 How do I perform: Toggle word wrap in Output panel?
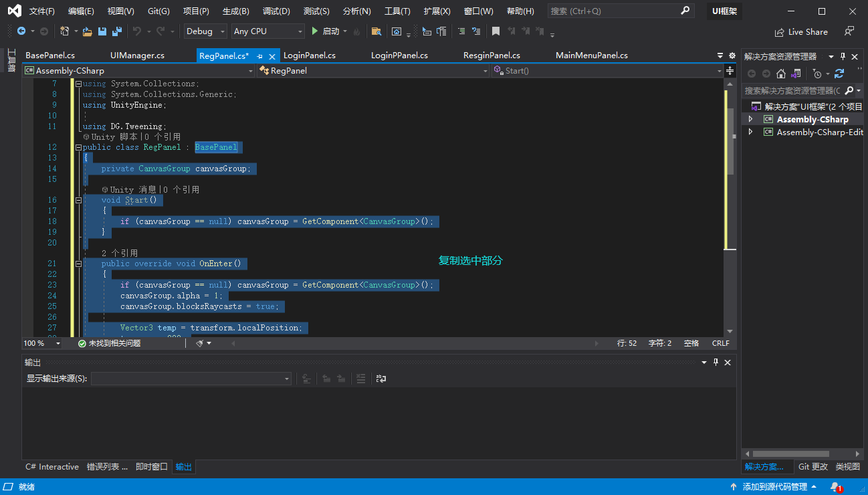point(381,379)
